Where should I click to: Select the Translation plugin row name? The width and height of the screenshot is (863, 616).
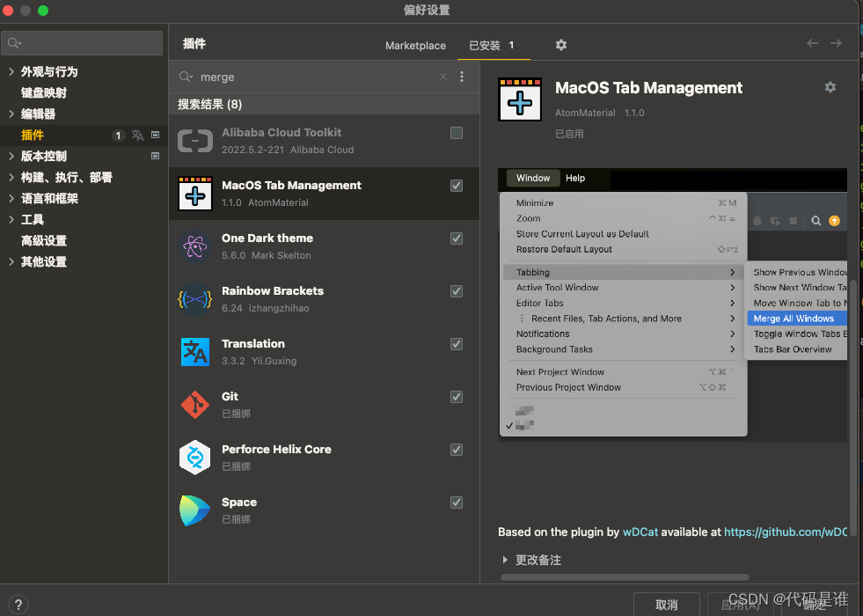click(253, 343)
